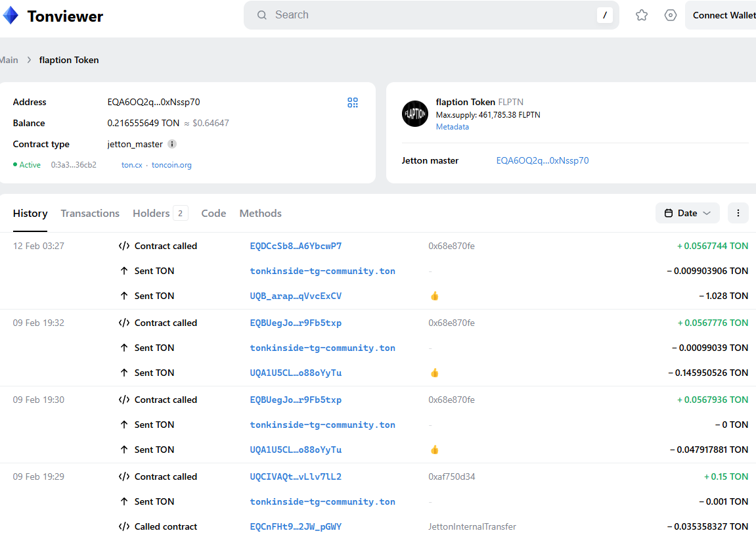Screen dimensions: 756x533
Task: Switch to the Transactions tab
Action: coord(90,214)
